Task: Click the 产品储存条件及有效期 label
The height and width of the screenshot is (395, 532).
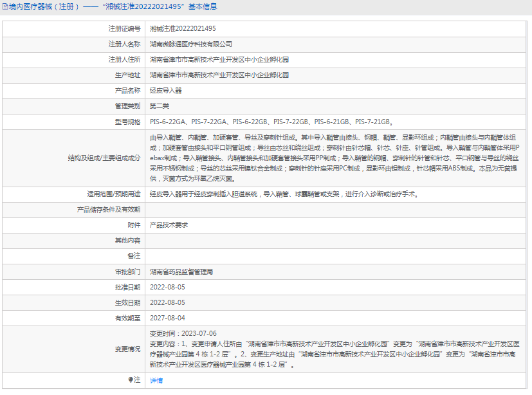Action: point(109,210)
